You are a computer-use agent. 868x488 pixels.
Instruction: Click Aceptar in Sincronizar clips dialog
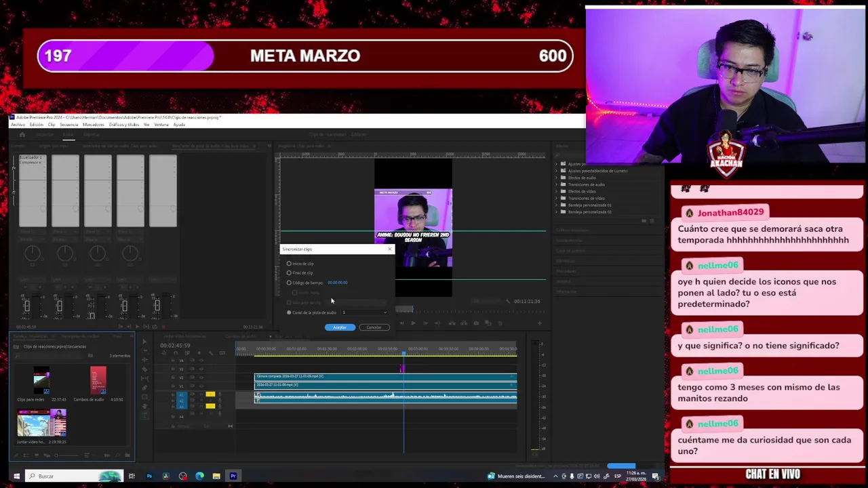point(340,327)
